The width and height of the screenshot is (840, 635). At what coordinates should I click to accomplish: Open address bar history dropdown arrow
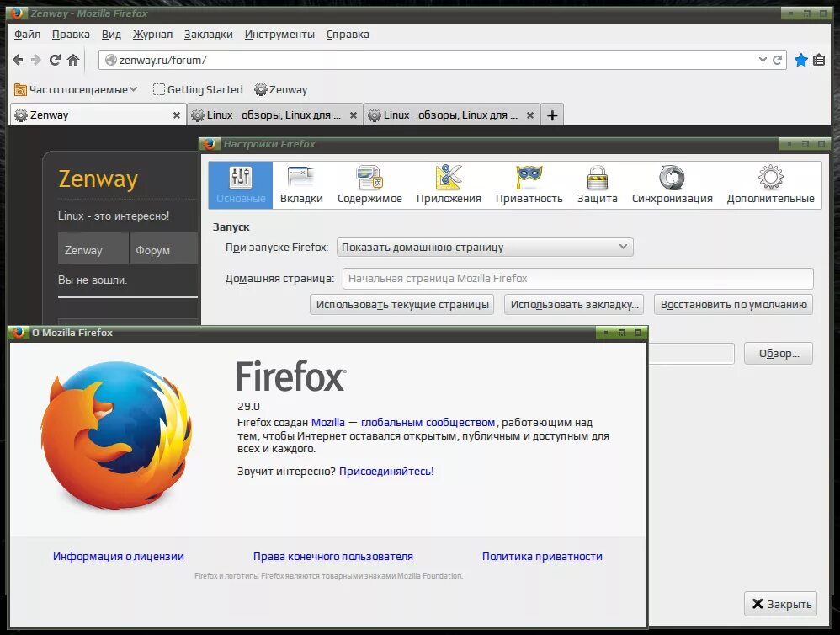(763, 60)
